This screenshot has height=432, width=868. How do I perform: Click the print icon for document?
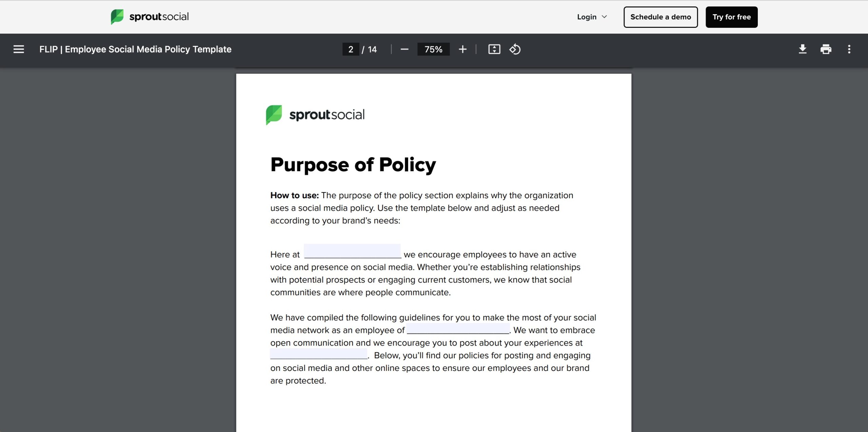point(825,49)
